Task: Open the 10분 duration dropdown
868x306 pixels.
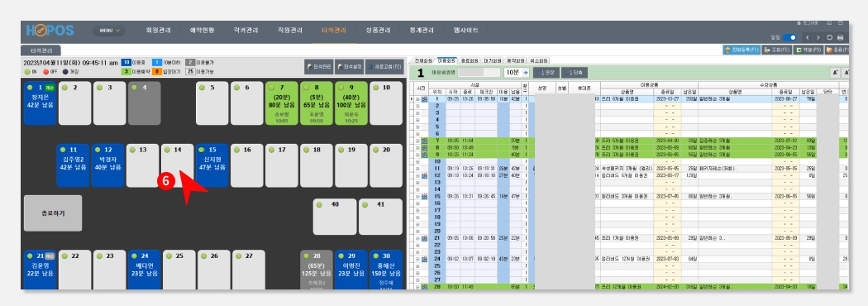Action: (517, 73)
